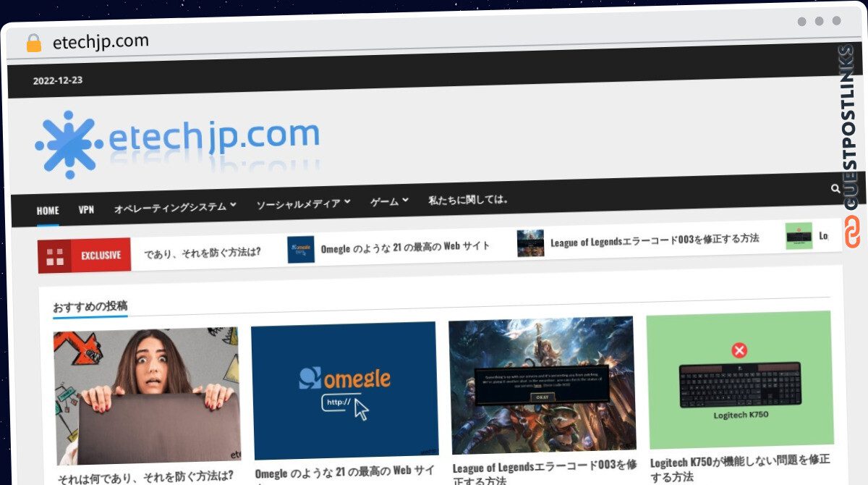Viewport: 868px width, 485px height.
Task: Open ticker link であり、それを防ぐ方法は?
Action: click(202, 253)
